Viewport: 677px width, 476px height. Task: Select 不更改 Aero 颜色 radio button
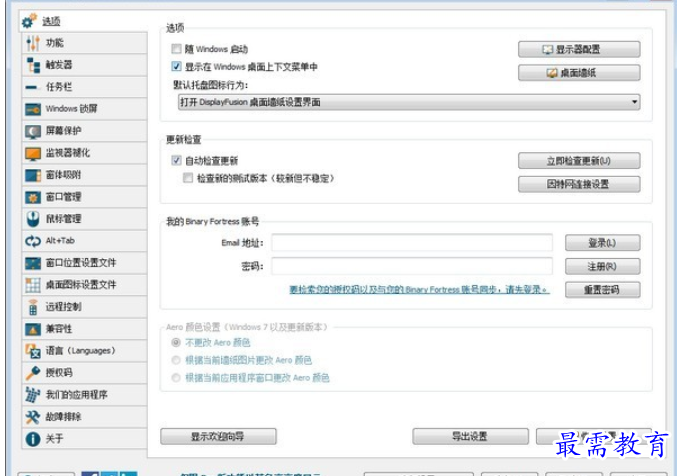(176, 343)
